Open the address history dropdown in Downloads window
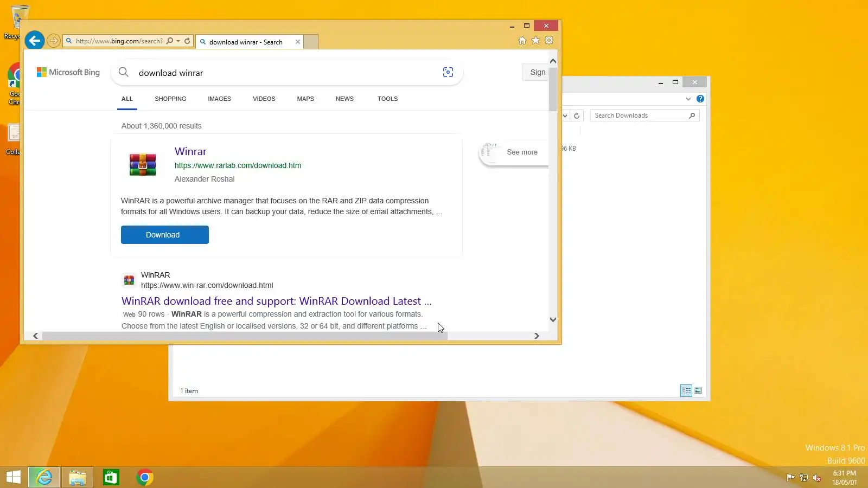 pyautogui.click(x=565, y=115)
